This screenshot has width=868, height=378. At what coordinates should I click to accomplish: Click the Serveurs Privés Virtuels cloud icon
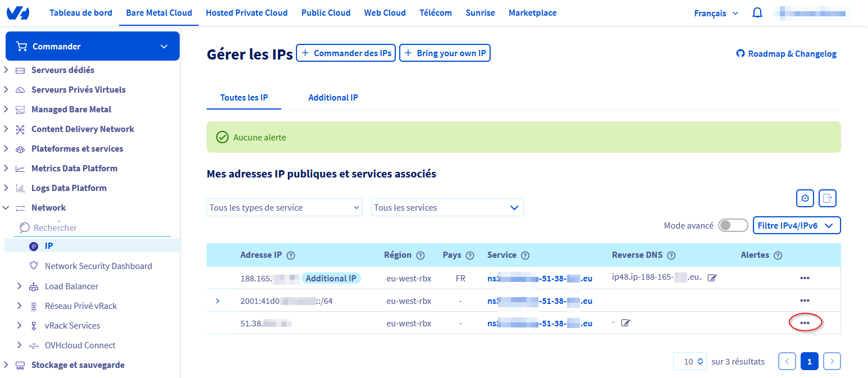tap(20, 90)
